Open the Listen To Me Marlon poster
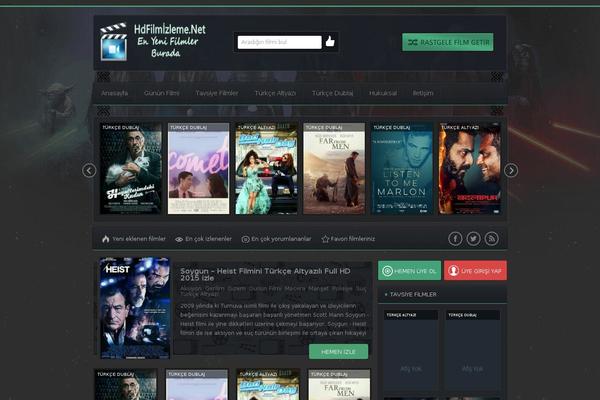Viewport: 600px width, 400px height. click(402, 168)
